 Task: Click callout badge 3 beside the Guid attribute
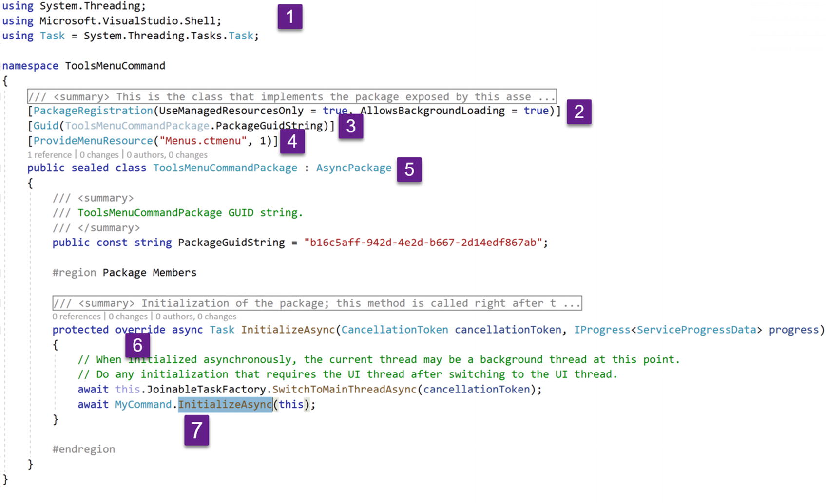tap(351, 127)
